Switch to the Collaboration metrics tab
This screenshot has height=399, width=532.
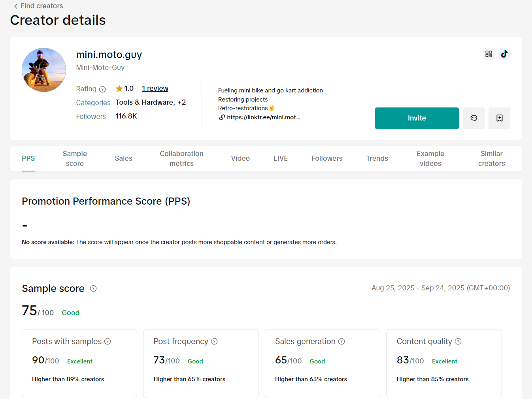(x=181, y=158)
